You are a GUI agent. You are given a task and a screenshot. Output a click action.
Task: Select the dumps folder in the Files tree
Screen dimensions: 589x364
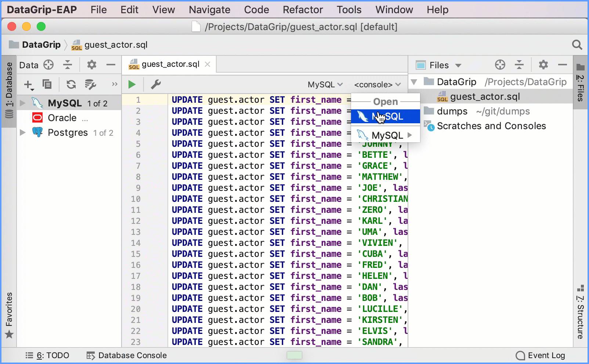click(452, 111)
